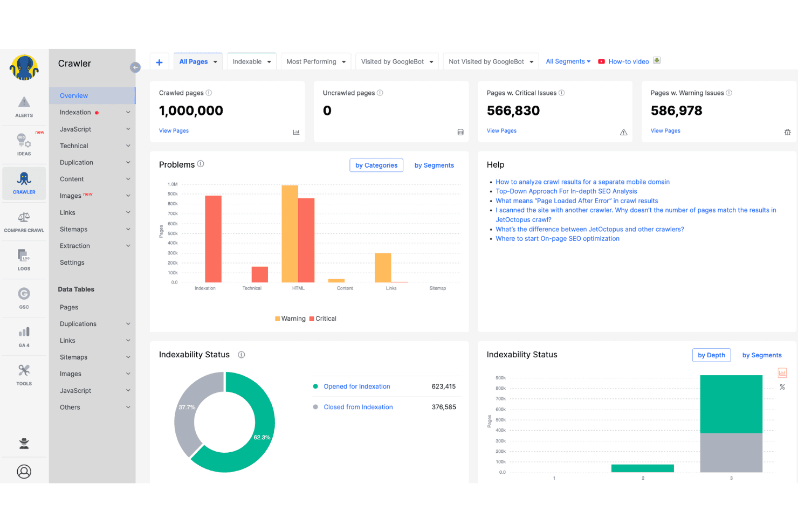Screen dimensions: 798x532
Task: View Pages under Critical Issues
Action: point(501,131)
